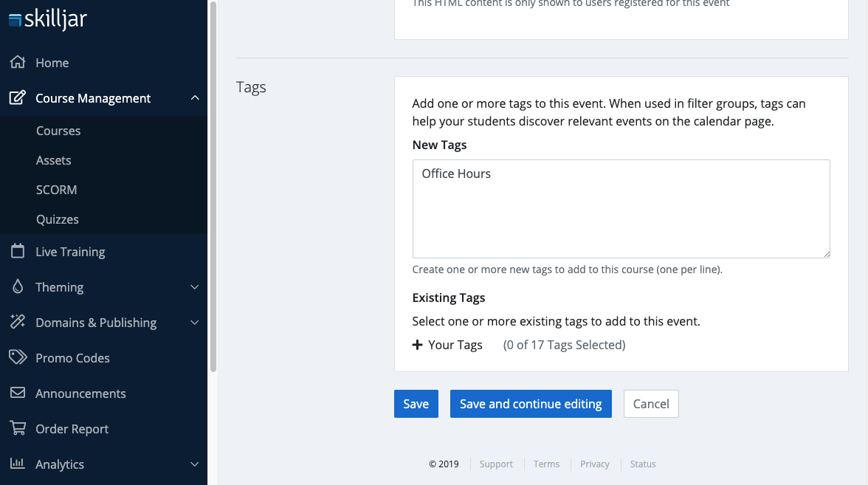Image resolution: width=868 pixels, height=485 pixels.
Task: Open Courses in the sidebar
Action: click(58, 131)
